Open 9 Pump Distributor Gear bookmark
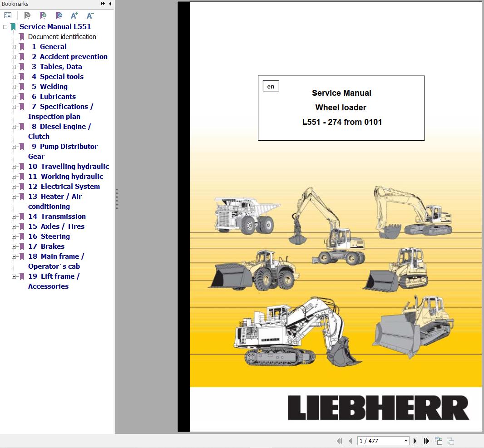This screenshot has height=448, width=484. tap(63, 152)
